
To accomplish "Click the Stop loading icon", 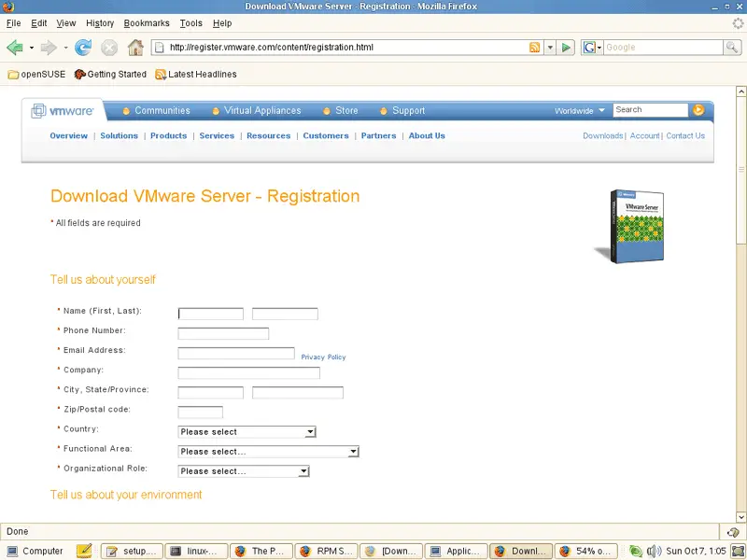I will click(x=109, y=48).
